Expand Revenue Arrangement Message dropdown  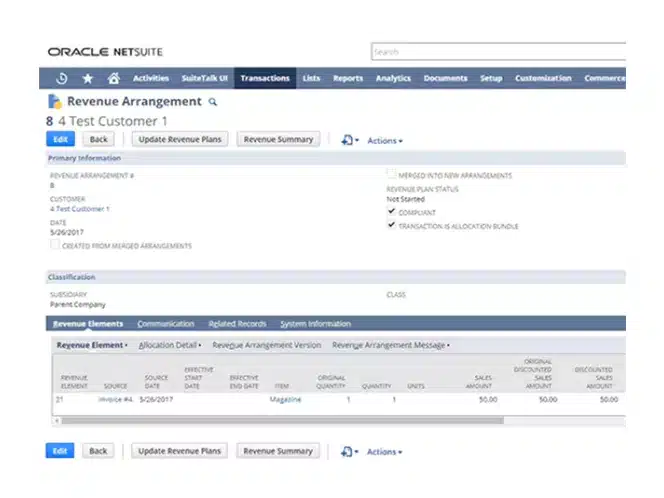tap(390, 345)
